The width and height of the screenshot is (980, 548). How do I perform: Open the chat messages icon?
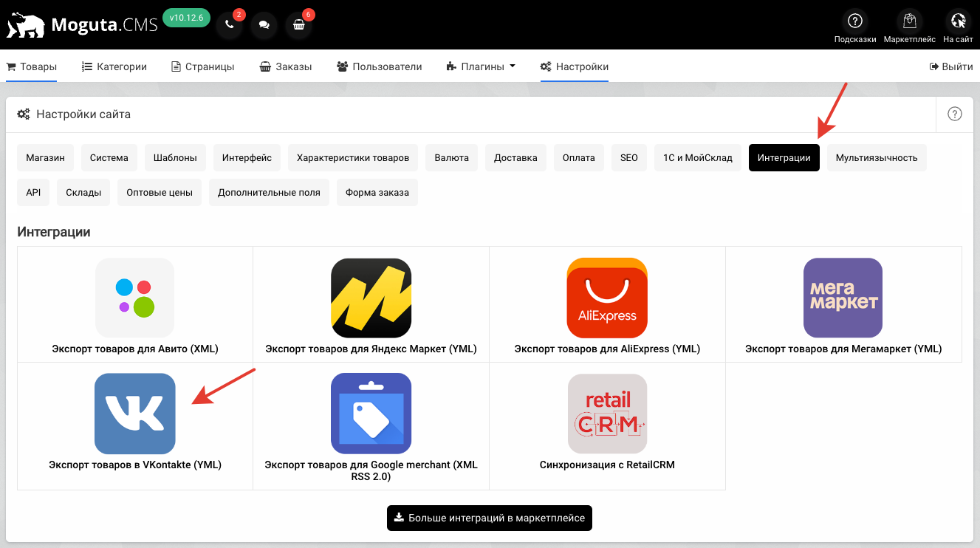(x=264, y=25)
